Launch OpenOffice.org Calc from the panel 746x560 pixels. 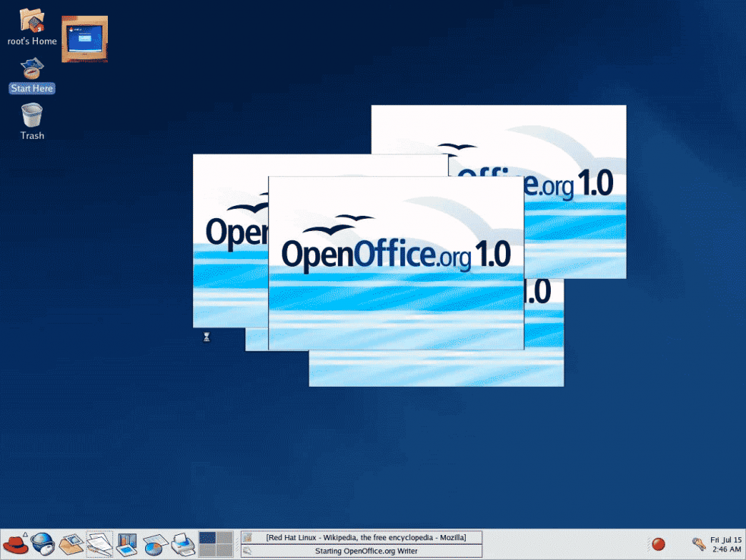pos(155,544)
